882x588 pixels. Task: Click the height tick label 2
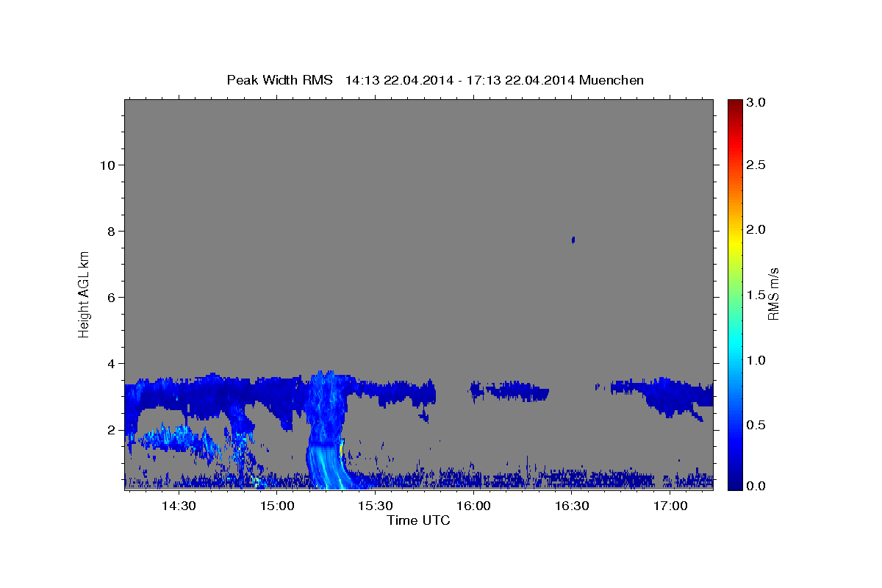(111, 429)
